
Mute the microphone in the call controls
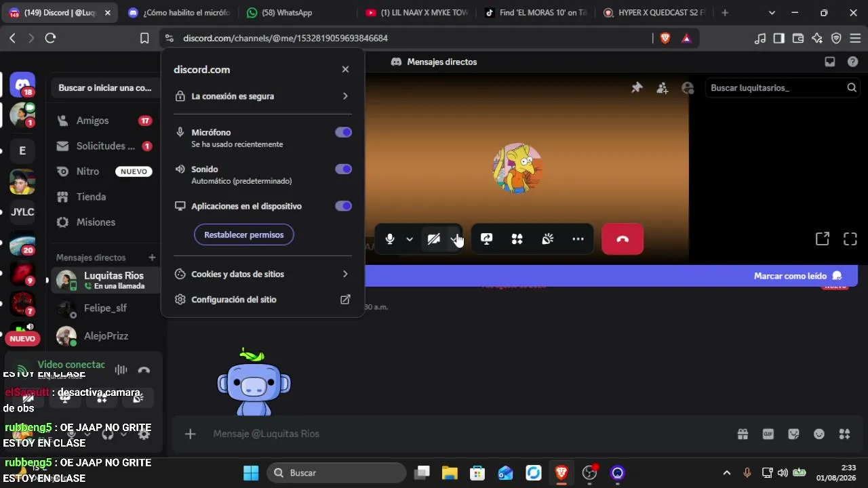390,239
